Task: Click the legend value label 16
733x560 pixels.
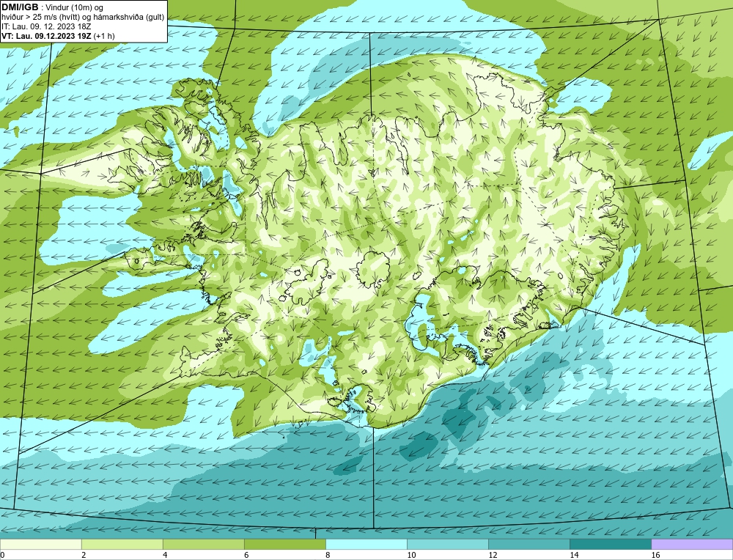Action: point(655,555)
